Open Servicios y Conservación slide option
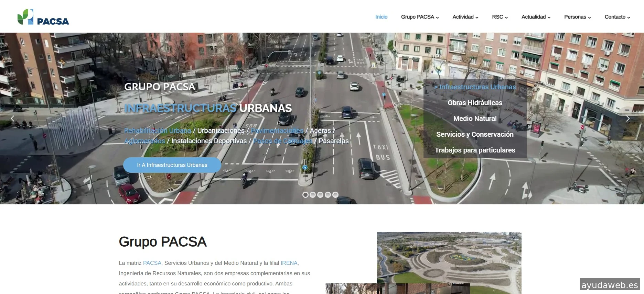644x294 pixels. 475,134
